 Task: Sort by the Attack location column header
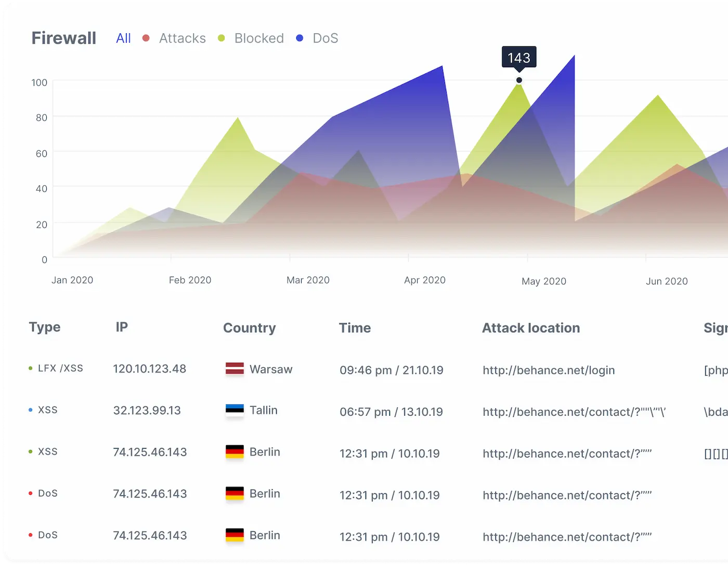coord(530,328)
